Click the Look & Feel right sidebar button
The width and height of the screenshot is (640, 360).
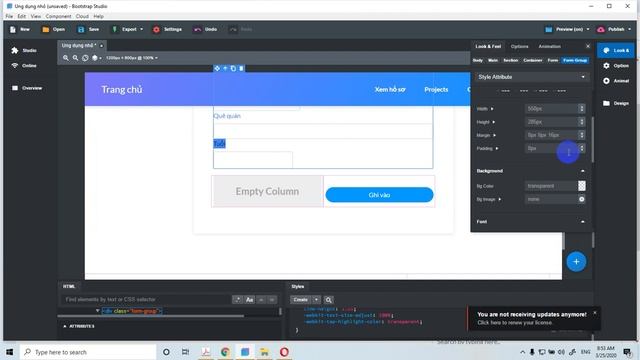pos(616,50)
